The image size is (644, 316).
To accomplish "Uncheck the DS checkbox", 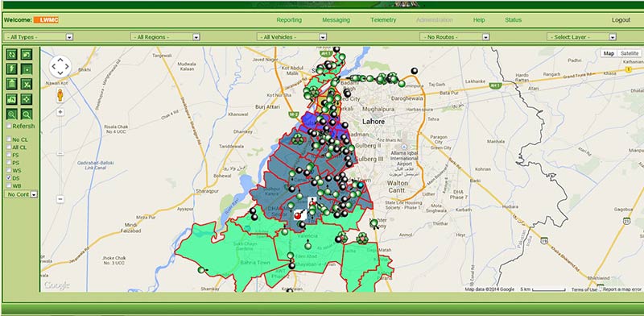I will point(9,177).
